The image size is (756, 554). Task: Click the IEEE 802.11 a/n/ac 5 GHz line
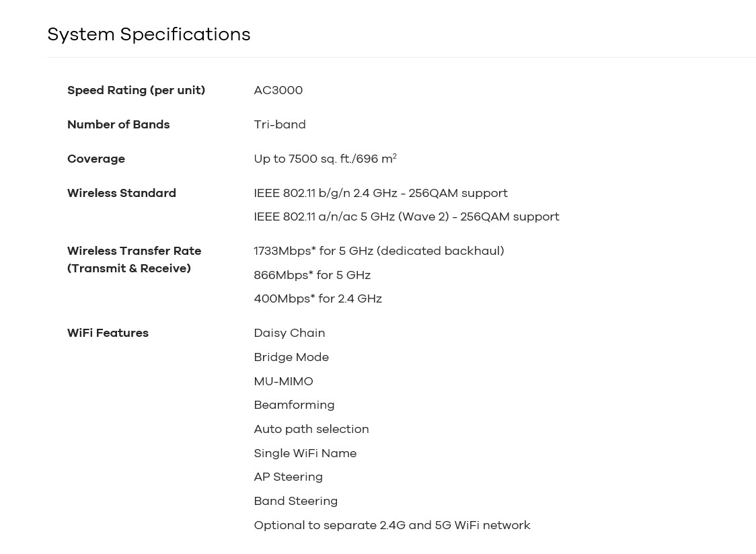[406, 217]
